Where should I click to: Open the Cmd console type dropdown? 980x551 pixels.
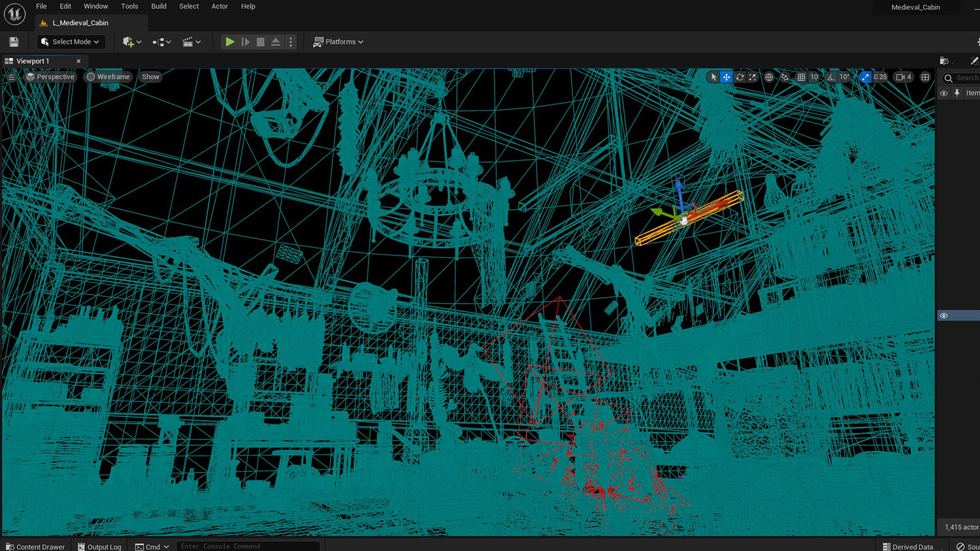tap(152, 546)
